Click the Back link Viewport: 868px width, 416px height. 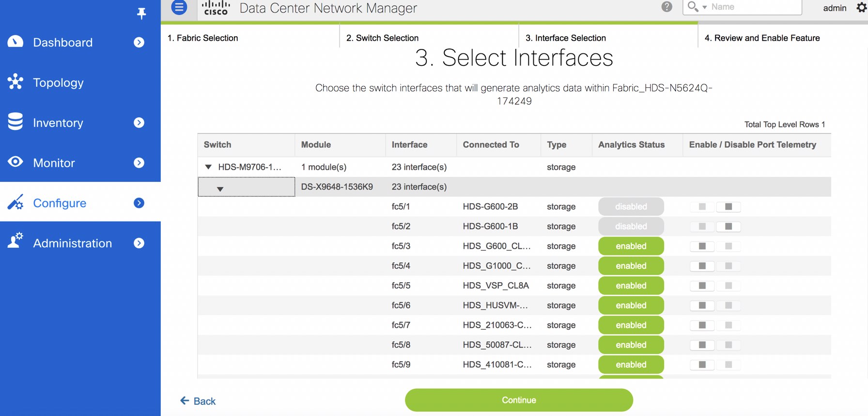[198, 401]
